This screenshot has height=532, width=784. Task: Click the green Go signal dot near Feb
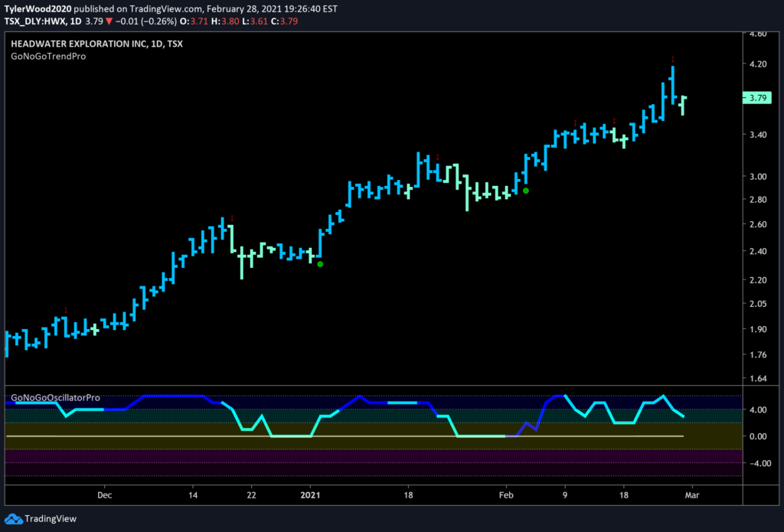tap(525, 191)
